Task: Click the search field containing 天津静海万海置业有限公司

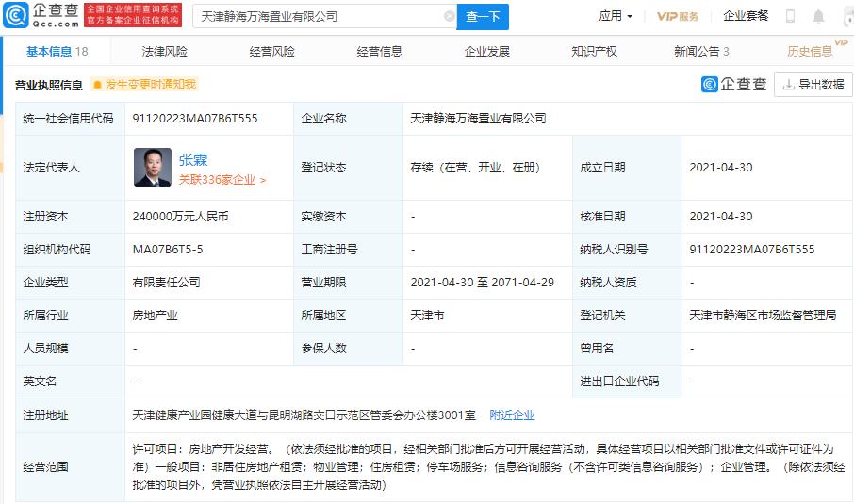Action: 324,16
